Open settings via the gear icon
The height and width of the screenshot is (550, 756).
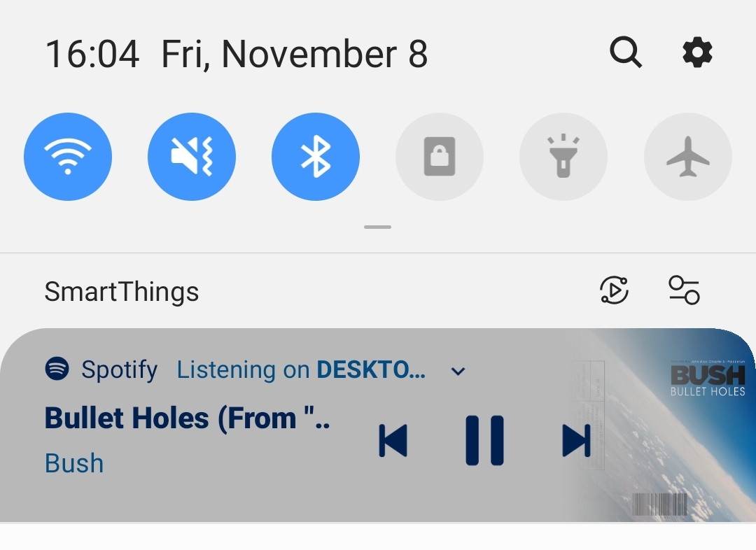click(697, 52)
